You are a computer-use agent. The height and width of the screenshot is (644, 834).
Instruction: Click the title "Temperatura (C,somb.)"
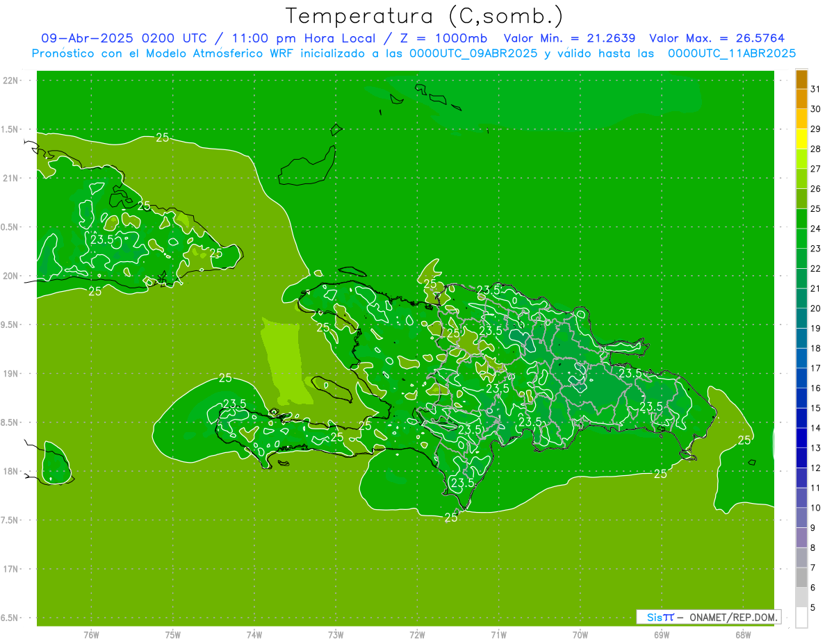tap(424, 16)
